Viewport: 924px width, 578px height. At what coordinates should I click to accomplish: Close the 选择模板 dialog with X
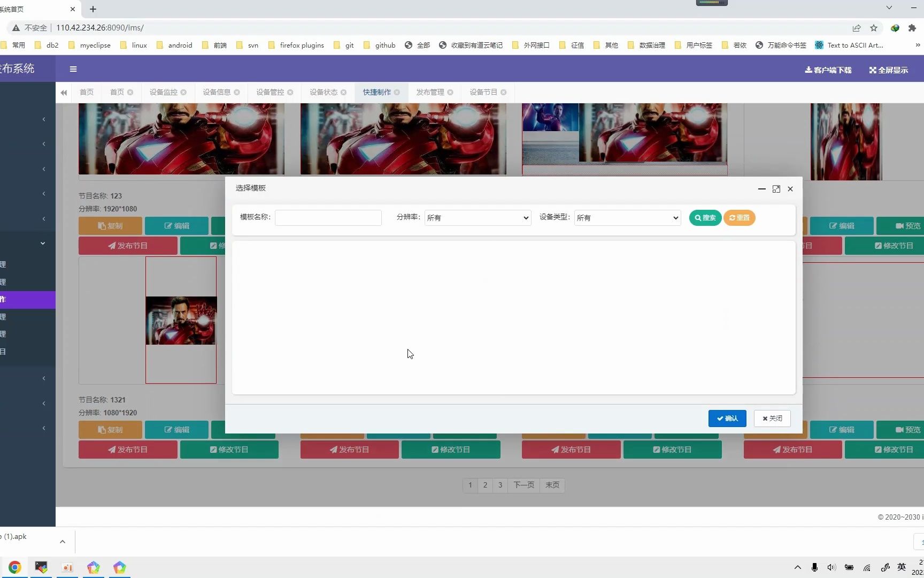[x=790, y=189]
